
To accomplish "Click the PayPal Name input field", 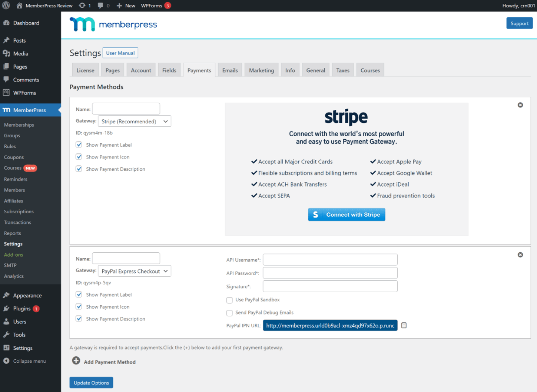I will (x=126, y=258).
